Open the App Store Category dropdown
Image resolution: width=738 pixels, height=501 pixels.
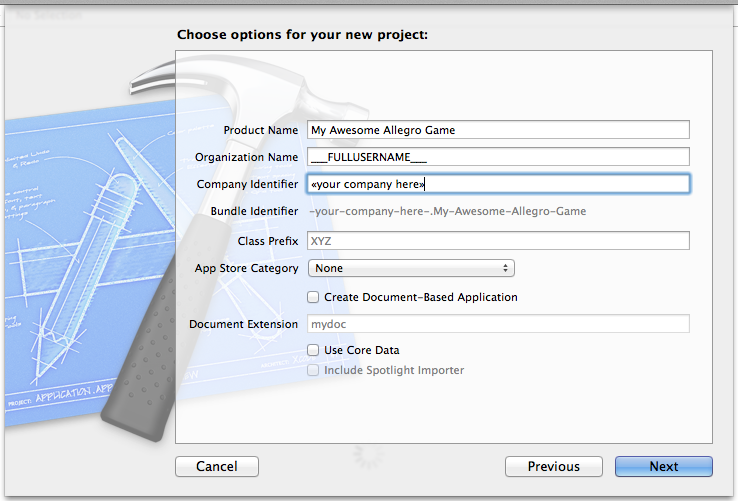click(410, 268)
